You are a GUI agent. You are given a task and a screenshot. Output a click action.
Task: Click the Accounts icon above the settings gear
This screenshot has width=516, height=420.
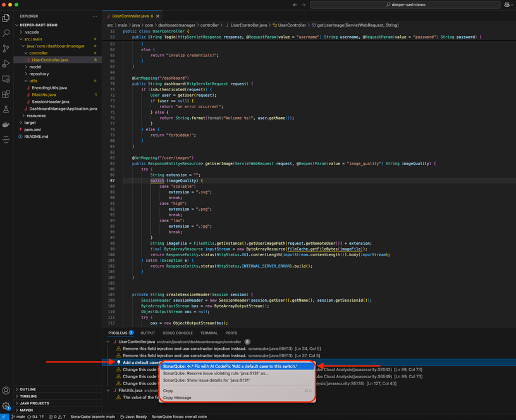click(x=7, y=390)
